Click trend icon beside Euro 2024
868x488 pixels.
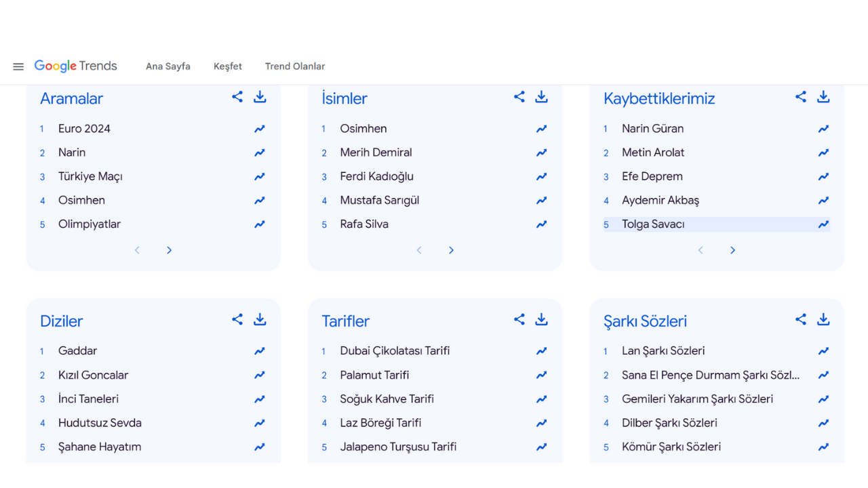click(x=260, y=129)
